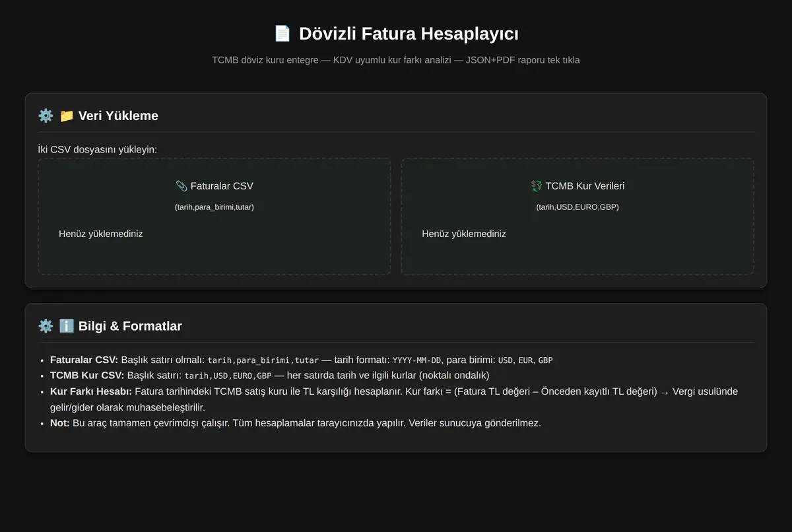Click the tarih,USD,EURO,GBP code in info list

[x=228, y=376]
